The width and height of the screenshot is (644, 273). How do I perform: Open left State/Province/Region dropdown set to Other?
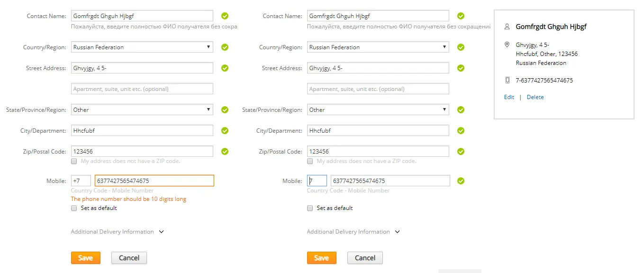[x=142, y=109]
